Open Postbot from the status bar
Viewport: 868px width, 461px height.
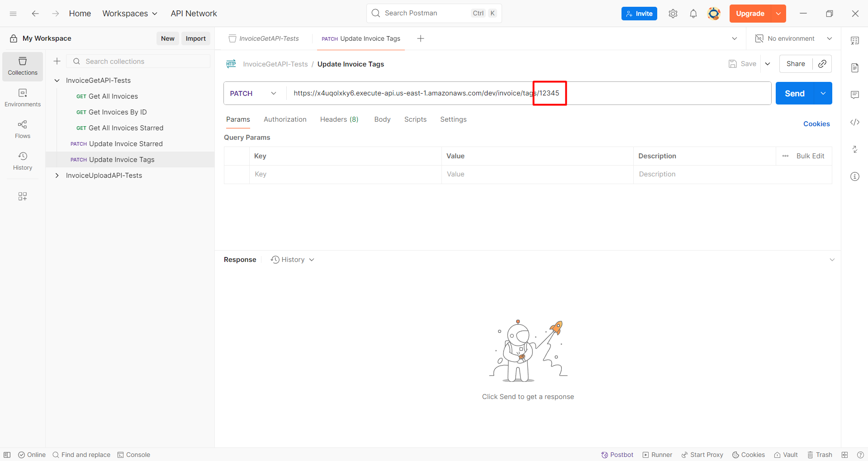[617, 455]
